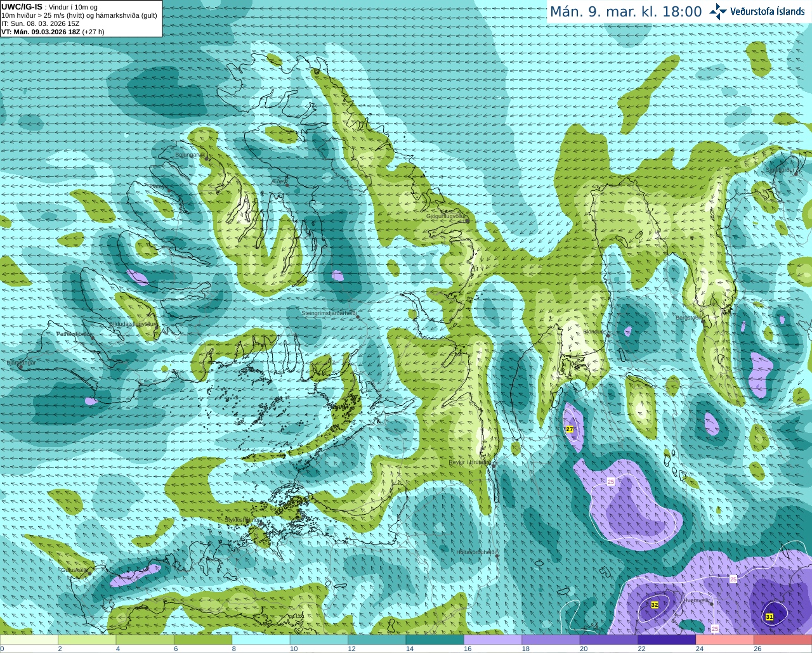The height and width of the screenshot is (653, 812).
Task: Click the 8–10 m/s pale cyan legend swatch
Action: (261, 640)
